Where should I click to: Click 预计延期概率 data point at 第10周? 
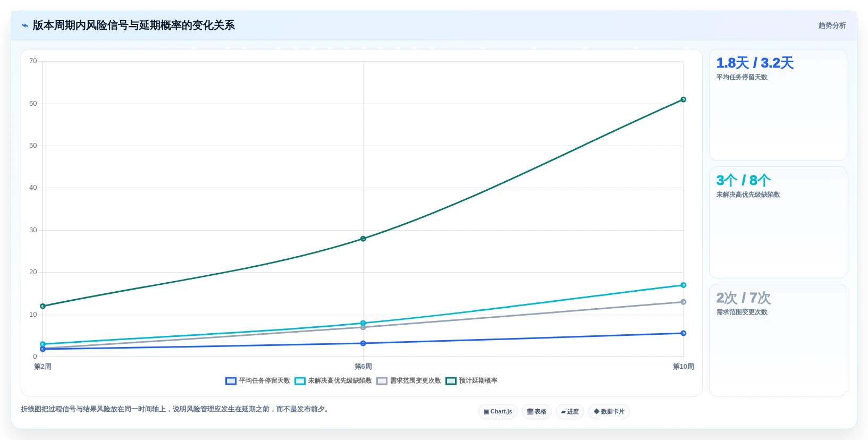point(684,99)
